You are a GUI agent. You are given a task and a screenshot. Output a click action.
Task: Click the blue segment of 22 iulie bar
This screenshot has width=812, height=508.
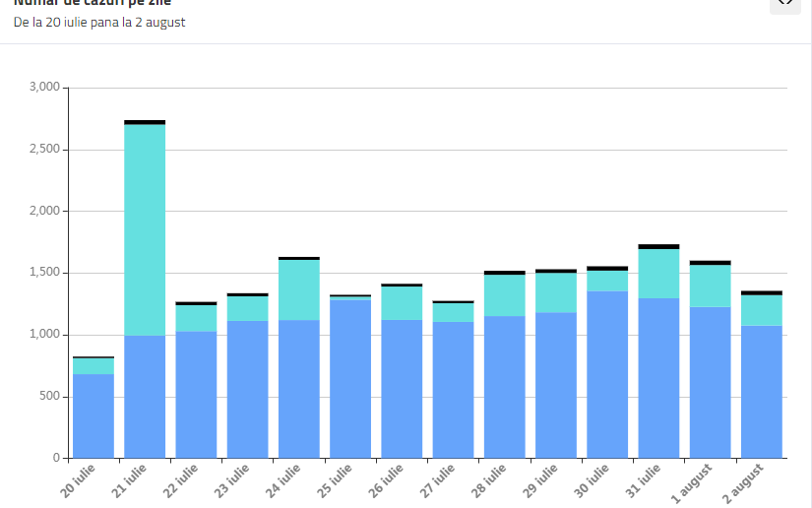196,394
